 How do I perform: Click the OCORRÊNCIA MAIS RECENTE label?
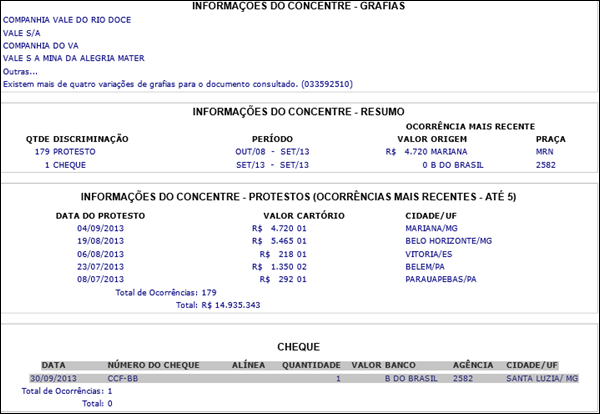(x=470, y=127)
